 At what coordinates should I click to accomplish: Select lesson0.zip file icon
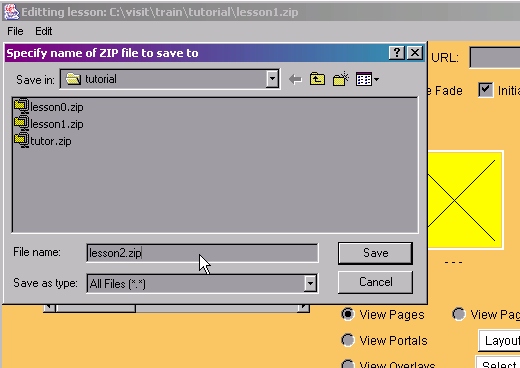click(21, 107)
